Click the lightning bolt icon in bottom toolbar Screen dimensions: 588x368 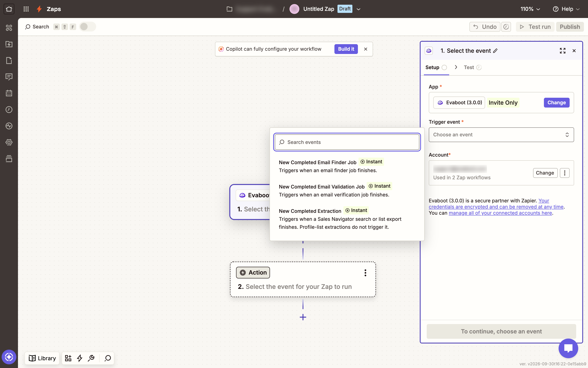coord(80,358)
